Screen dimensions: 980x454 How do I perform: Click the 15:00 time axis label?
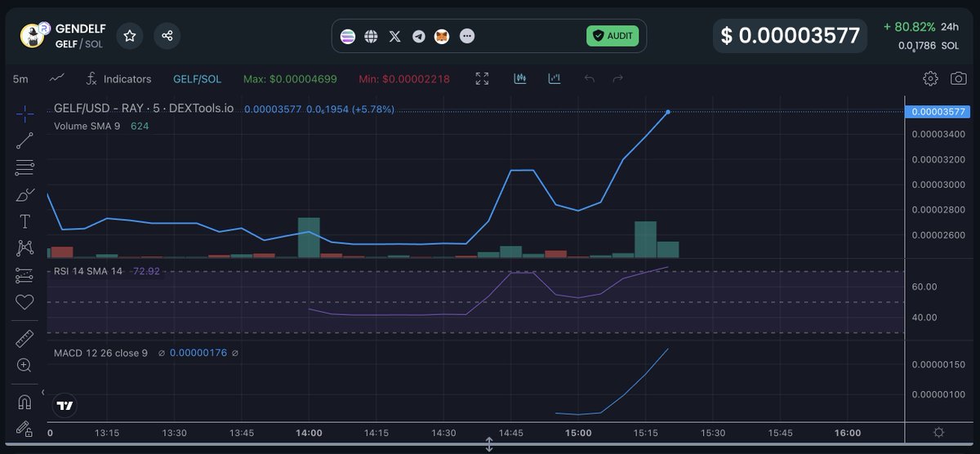point(578,433)
